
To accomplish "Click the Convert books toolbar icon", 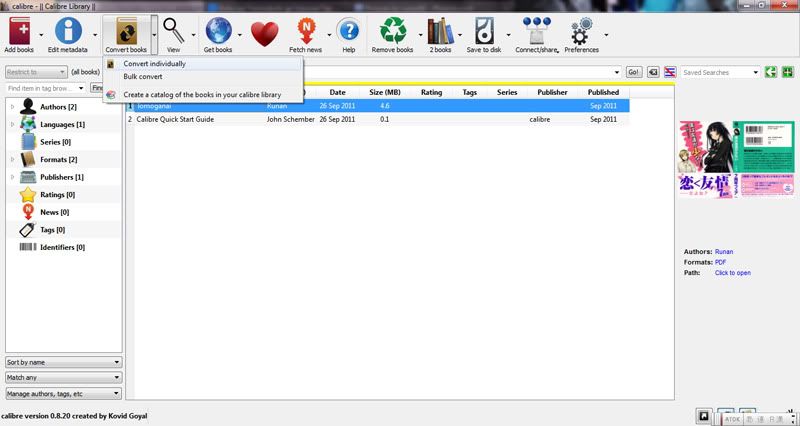I will click(126, 31).
